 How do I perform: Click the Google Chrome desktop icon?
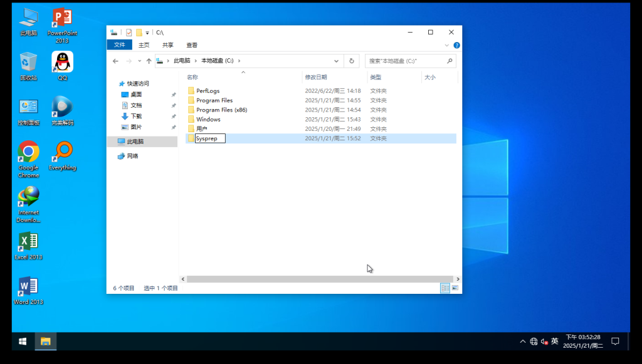[28, 152]
